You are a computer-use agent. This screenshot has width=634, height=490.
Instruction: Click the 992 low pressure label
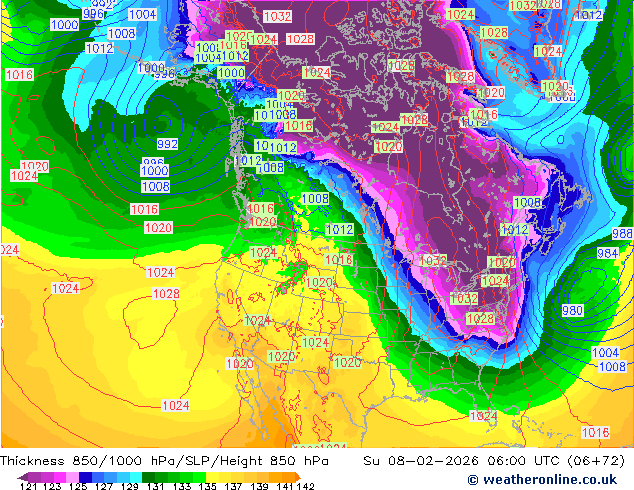click(167, 144)
